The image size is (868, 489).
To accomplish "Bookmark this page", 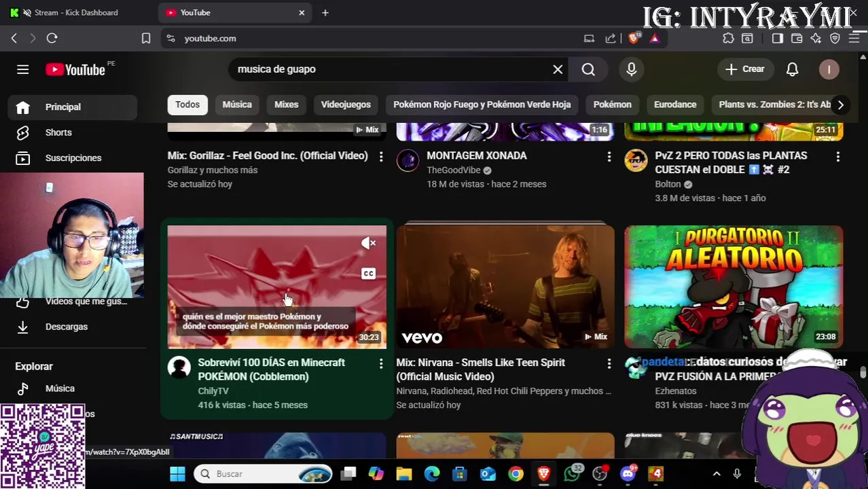I will [146, 39].
